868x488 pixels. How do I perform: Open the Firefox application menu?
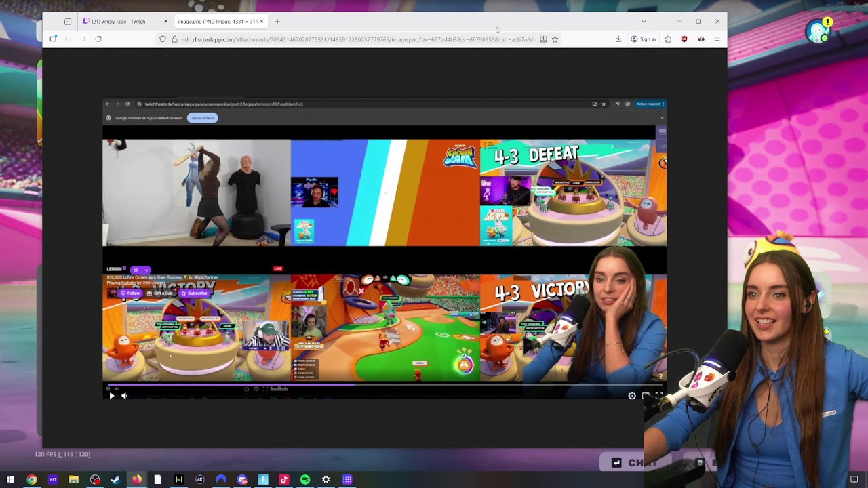pos(717,39)
